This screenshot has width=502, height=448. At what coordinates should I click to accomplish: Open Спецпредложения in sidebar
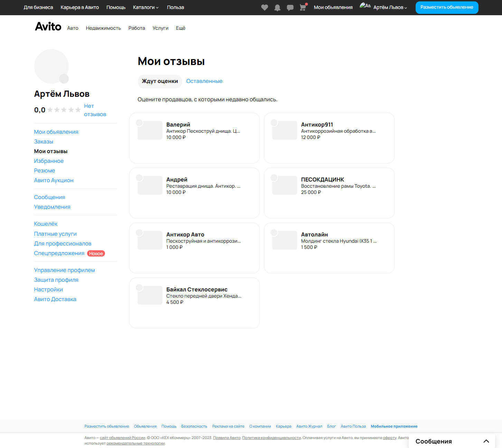(x=59, y=253)
